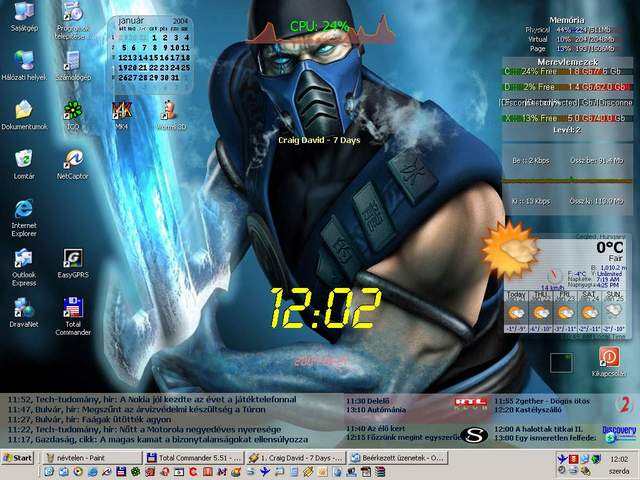Click the green clover quick launch icon
Image resolution: width=640 pixels, height=480 pixels.
tap(135, 472)
